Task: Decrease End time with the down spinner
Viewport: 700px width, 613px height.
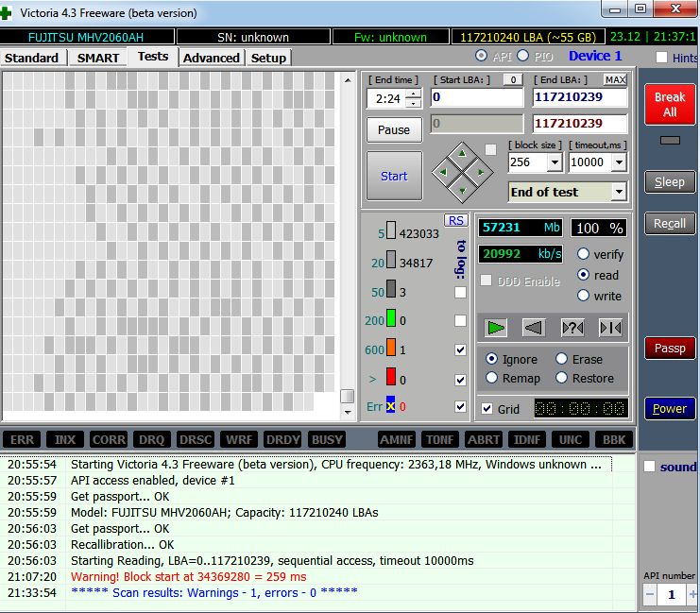Action: click(x=414, y=103)
